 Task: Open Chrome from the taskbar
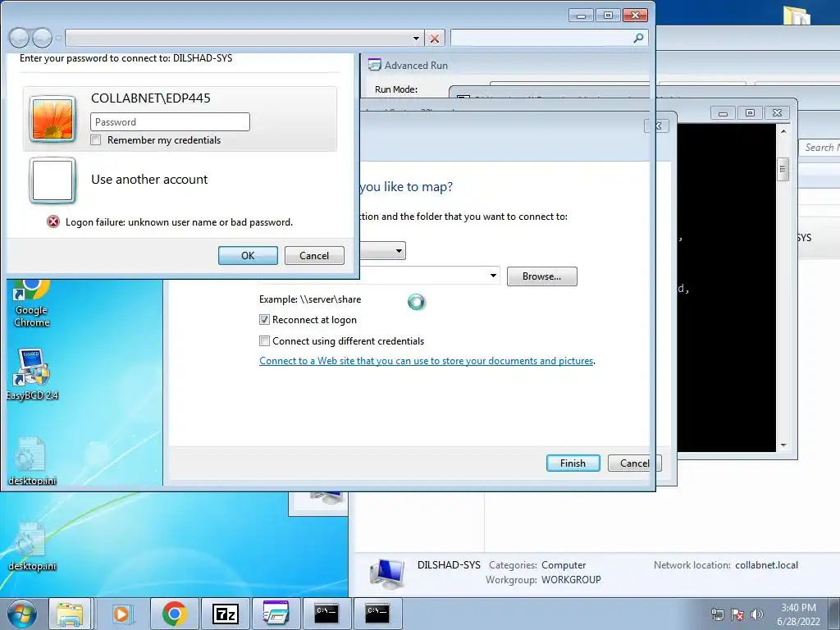[174, 614]
